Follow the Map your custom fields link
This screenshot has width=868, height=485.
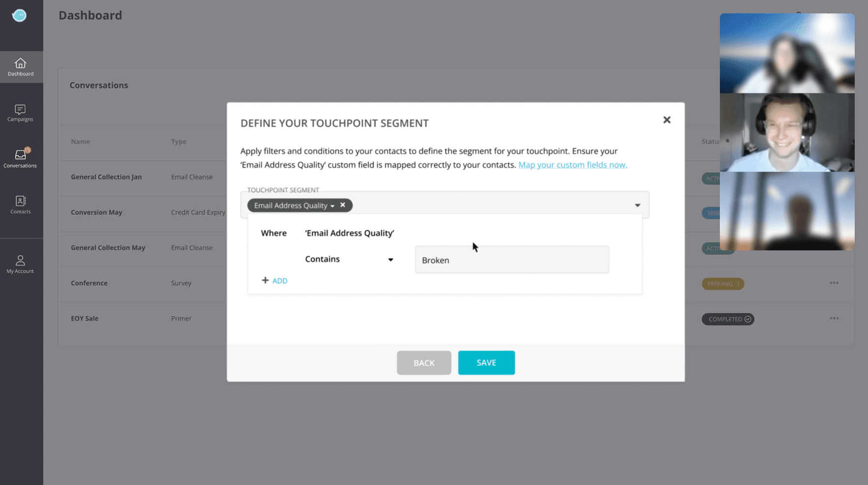[x=572, y=165]
